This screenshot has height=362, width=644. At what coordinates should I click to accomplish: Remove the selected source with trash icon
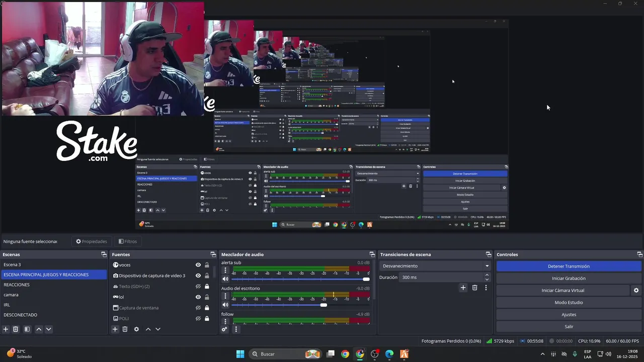pos(125,329)
